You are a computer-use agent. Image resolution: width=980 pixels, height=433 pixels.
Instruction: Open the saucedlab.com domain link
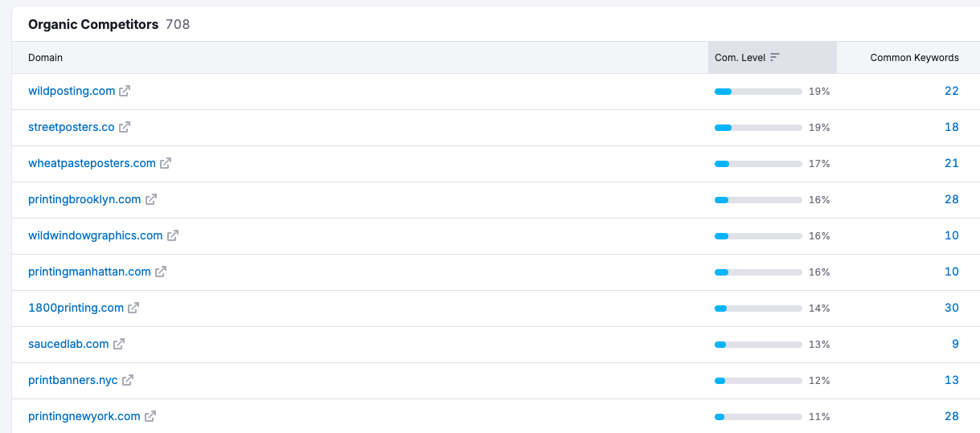[x=68, y=345]
